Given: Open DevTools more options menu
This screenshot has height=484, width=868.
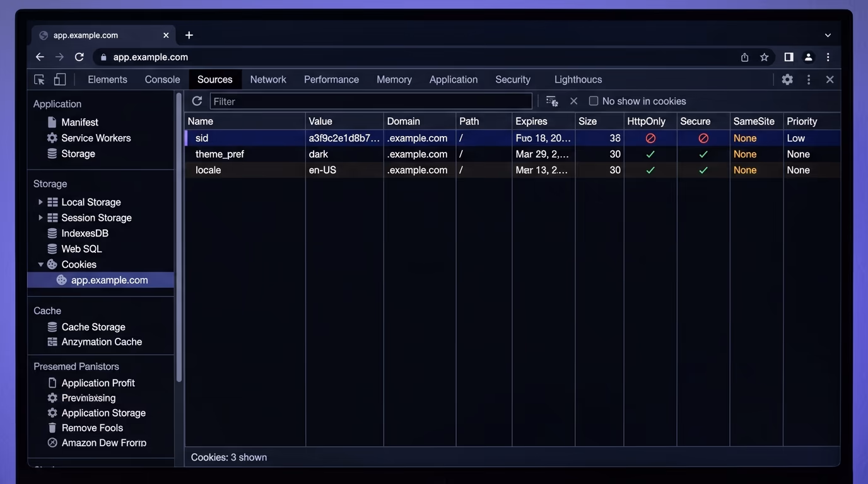Looking at the screenshot, I should click(x=809, y=79).
